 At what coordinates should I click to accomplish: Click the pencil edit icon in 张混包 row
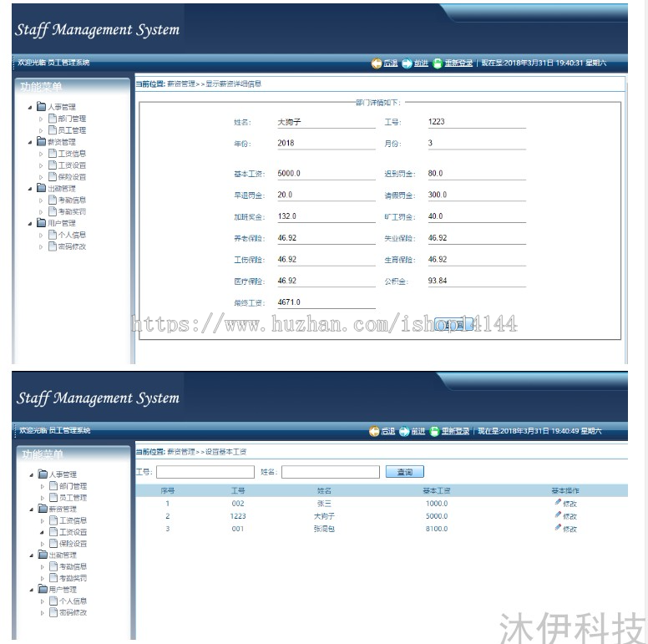(x=558, y=527)
